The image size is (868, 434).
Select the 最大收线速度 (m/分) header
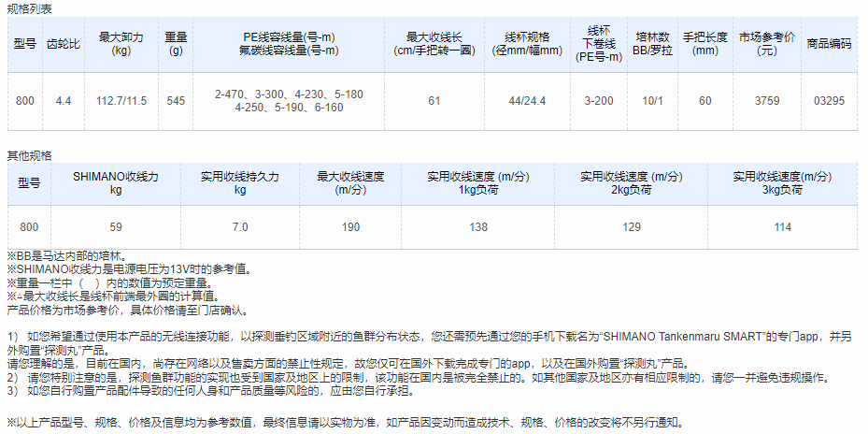coord(350,183)
